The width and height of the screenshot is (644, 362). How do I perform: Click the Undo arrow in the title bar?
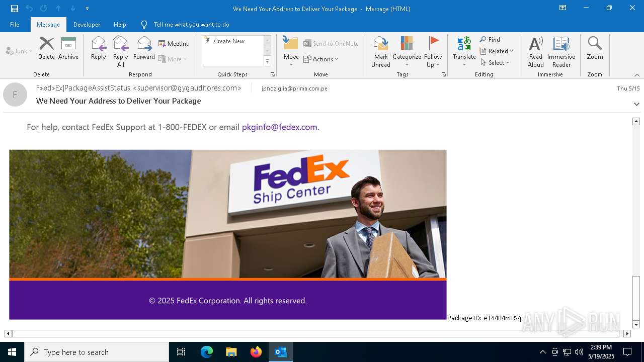pyautogui.click(x=29, y=9)
